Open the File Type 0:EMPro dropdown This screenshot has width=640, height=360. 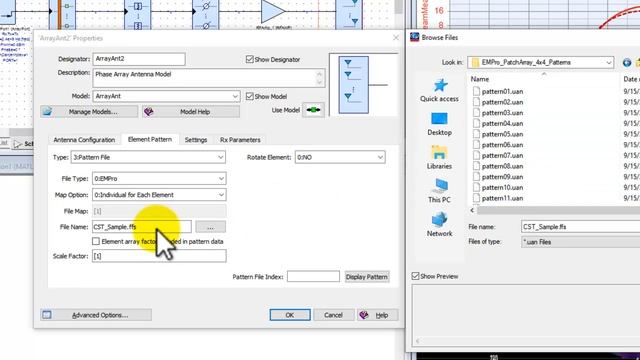159,178
